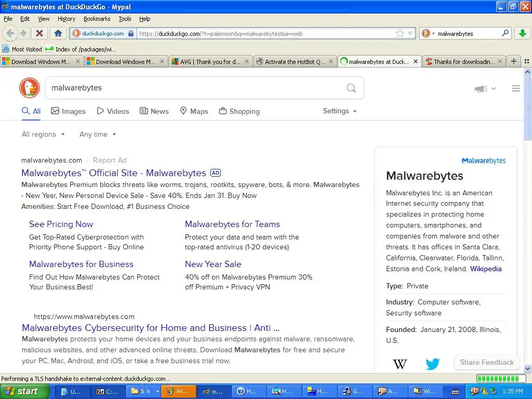Show all tabs list icon
This screenshot has height=399, width=532.
(527, 61)
